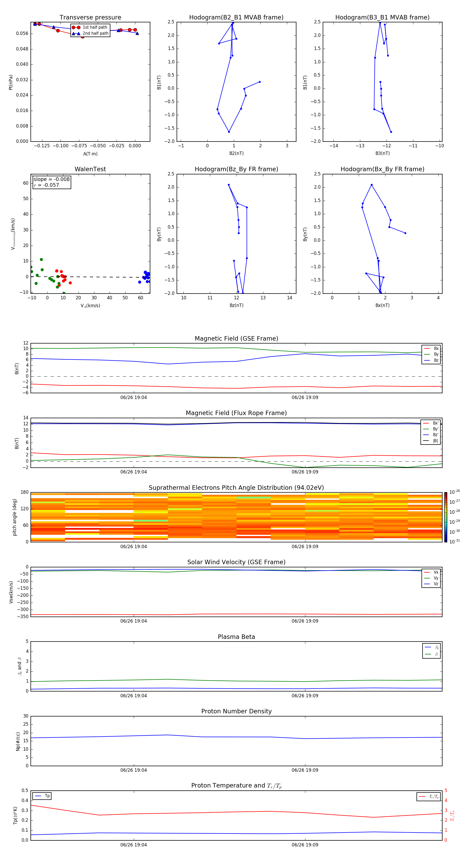Click the 'Vsw(km/s)' y-axis label
This screenshot has width=473, height=868.
click(x=11, y=592)
